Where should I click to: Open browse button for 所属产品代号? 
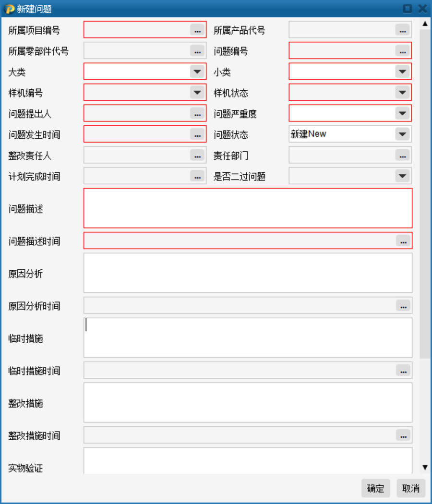[x=402, y=30]
